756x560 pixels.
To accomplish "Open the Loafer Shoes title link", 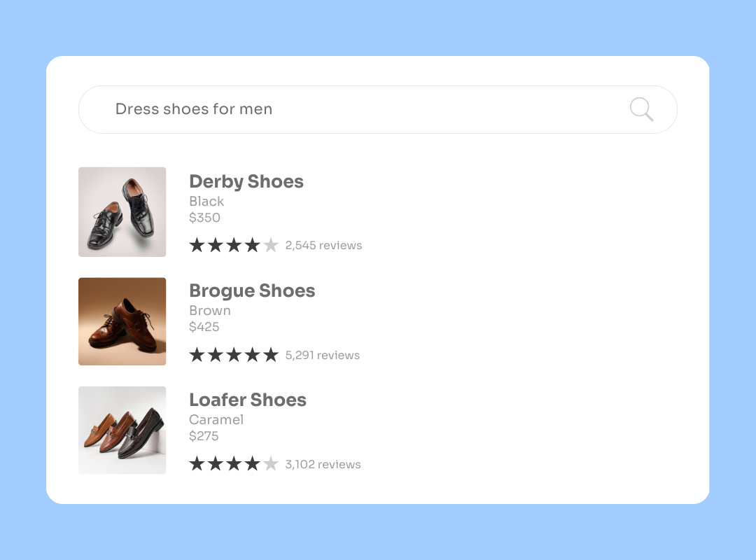I will 248,400.
